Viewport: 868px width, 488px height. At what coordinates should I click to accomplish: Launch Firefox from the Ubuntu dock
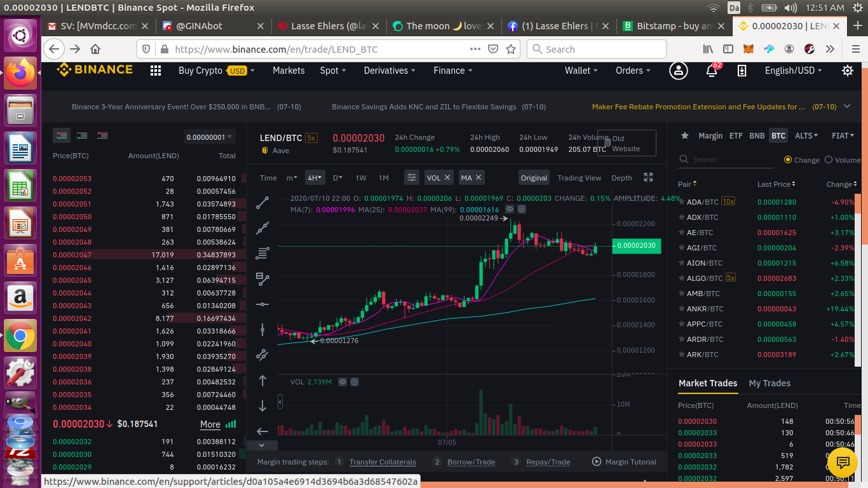pos(20,74)
